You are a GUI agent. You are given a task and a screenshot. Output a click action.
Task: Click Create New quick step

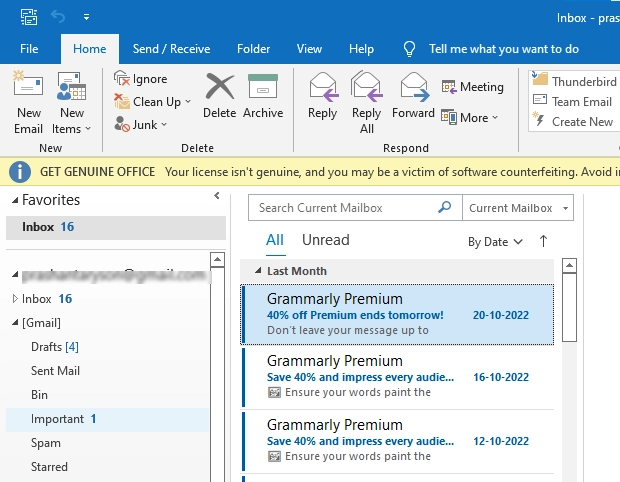click(x=573, y=121)
